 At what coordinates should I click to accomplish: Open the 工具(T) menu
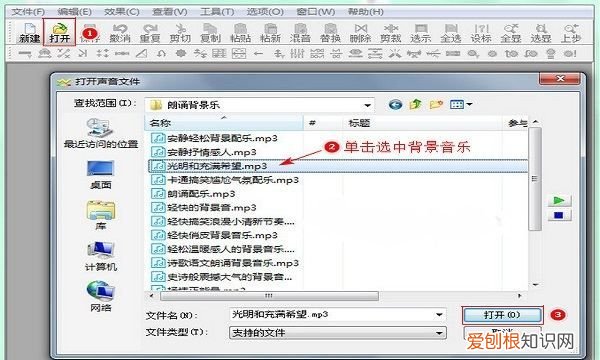[x=217, y=12]
